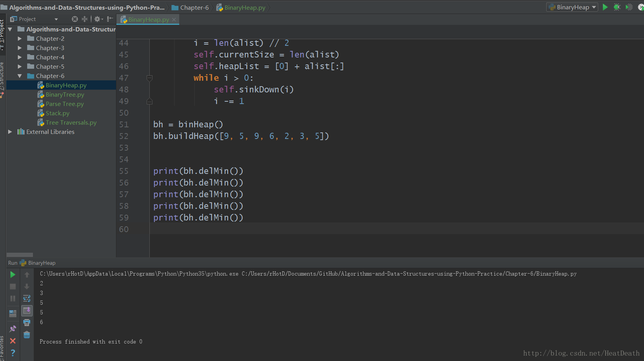
Task: Click BinaryHeap.py breadcrumb in navigation bar
Action: click(241, 7)
